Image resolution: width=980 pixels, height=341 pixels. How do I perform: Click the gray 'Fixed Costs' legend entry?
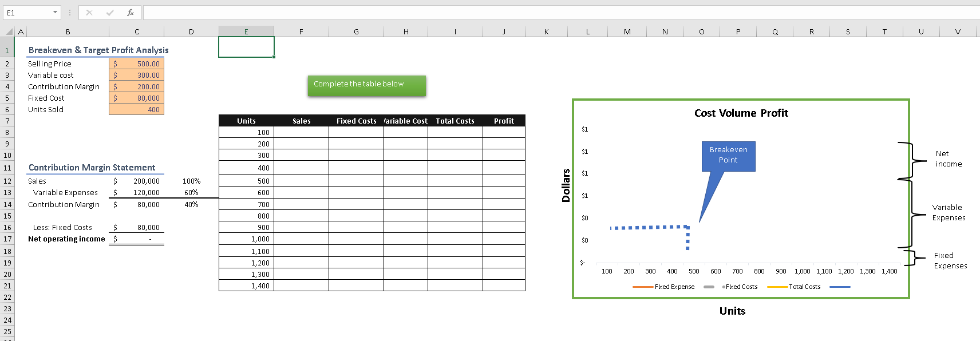click(x=730, y=287)
